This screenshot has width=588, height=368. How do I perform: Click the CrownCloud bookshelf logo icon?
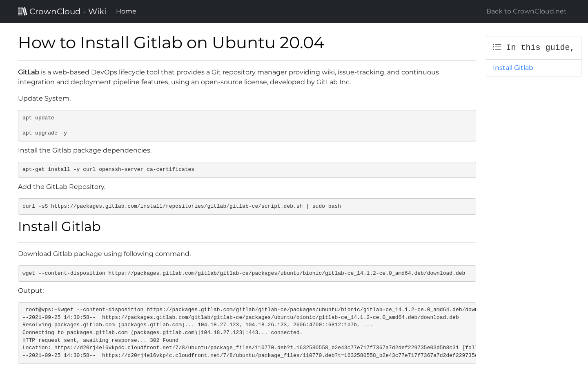click(x=22, y=11)
